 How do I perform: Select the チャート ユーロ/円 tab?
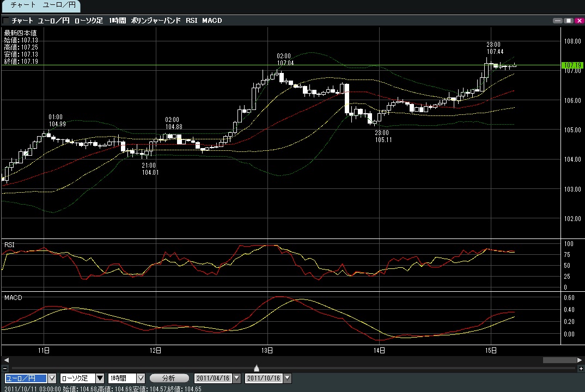pyautogui.click(x=40, y=6)
